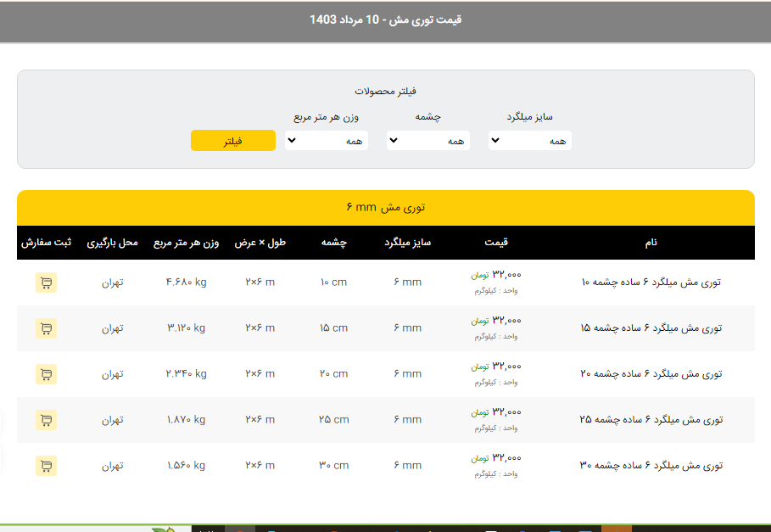Open product توری مش میلگرد ۶ ساده چشمه ۲۵
This screenshot has width=771, height=532.
[651, 419]
